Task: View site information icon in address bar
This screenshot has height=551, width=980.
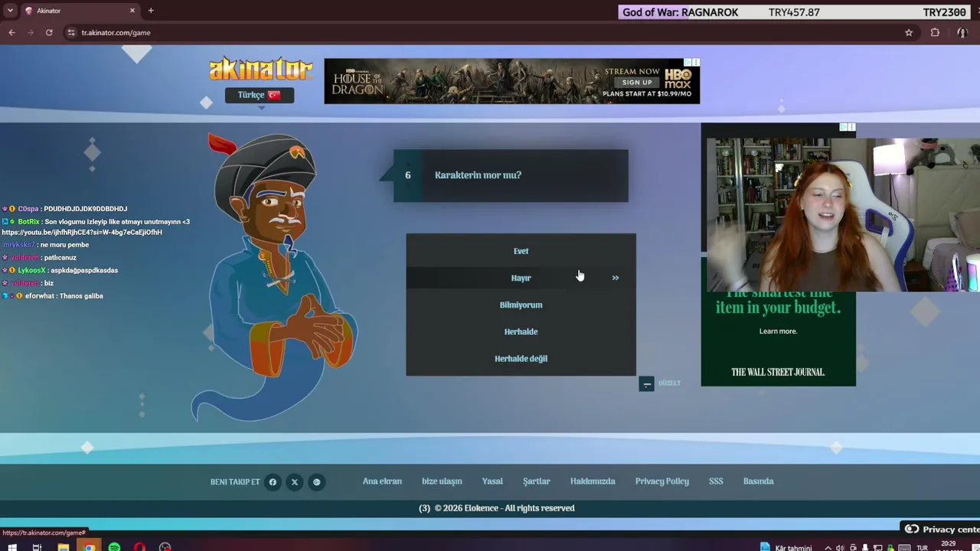Action: [x=71, y=33]
